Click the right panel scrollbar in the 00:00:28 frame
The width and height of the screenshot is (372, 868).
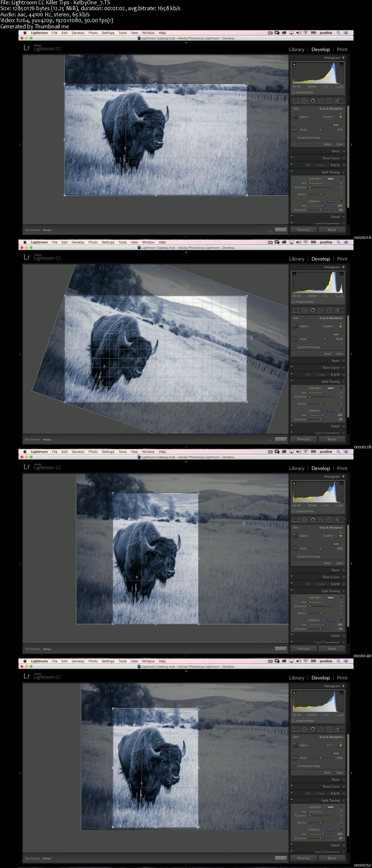348,366
